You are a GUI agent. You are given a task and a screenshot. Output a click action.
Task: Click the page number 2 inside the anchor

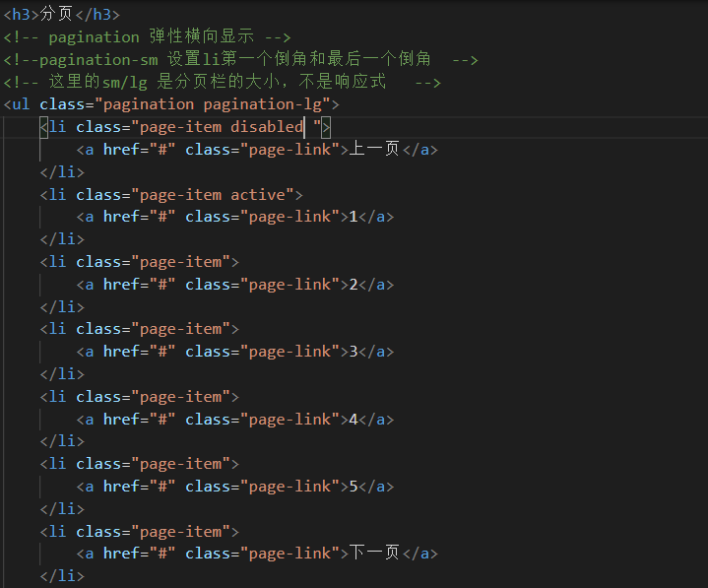354,285
